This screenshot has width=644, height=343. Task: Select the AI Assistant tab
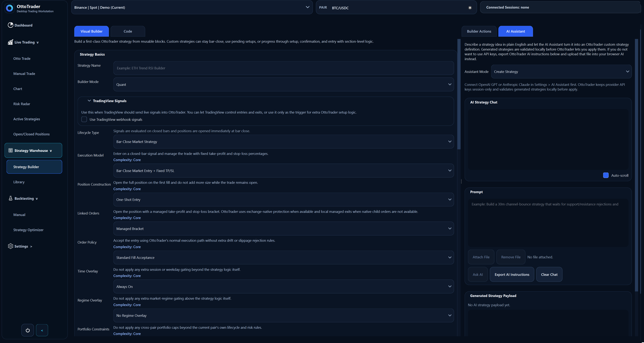pos(516,31)
